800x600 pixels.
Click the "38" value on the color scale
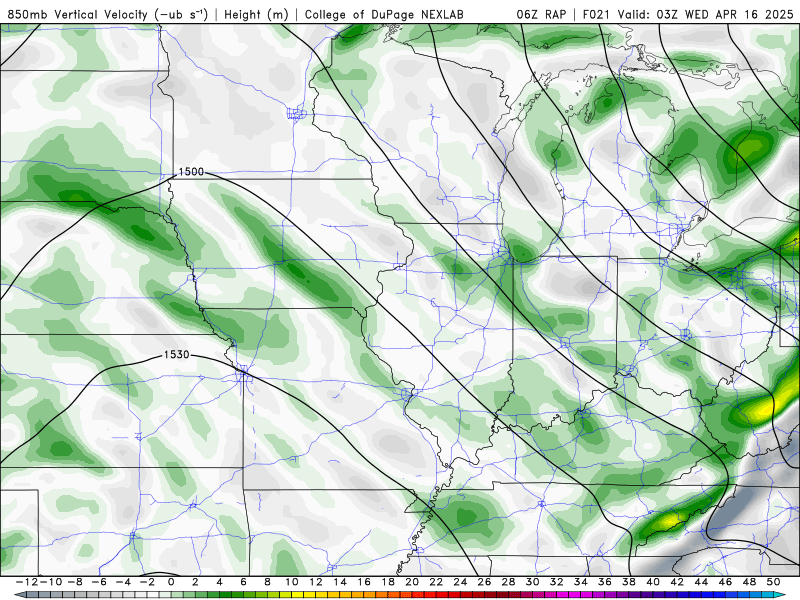tap(629, 582)
